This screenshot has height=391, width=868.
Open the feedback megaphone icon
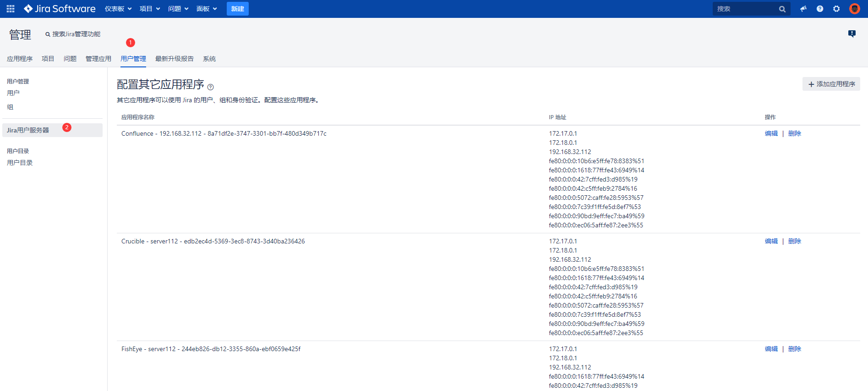[803, 9]
